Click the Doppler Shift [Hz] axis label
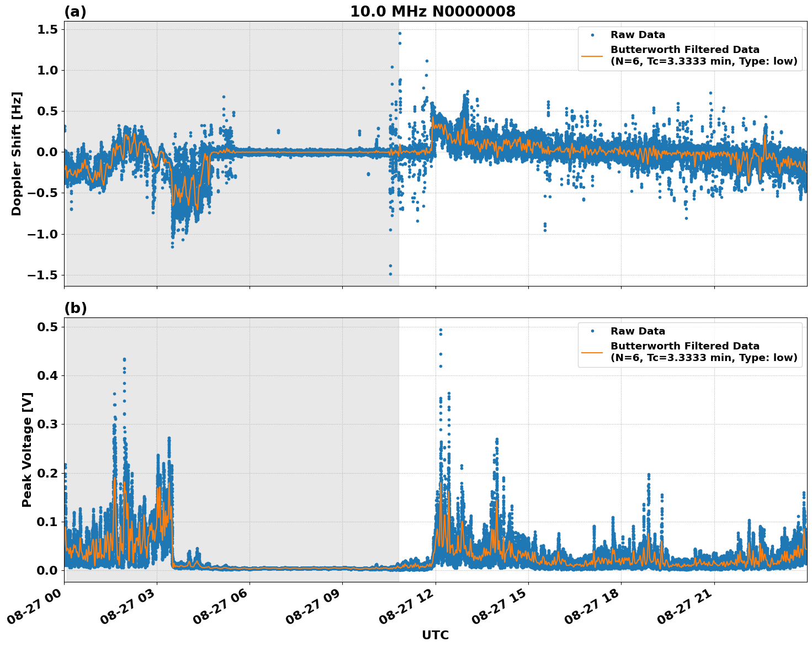812x647 pixels. [x=17, y=150]
